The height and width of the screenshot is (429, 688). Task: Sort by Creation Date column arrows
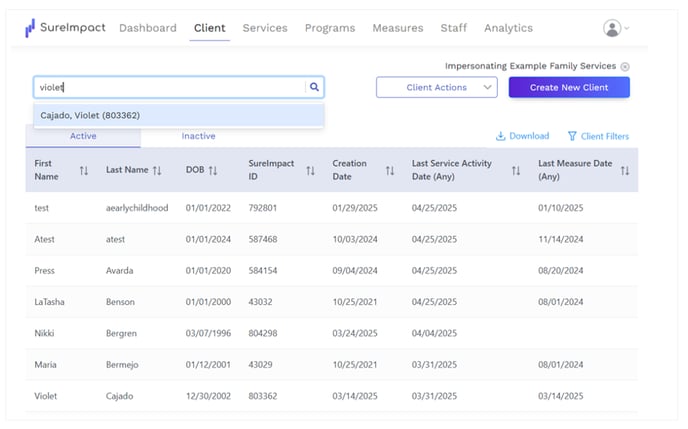pos(390,171)
